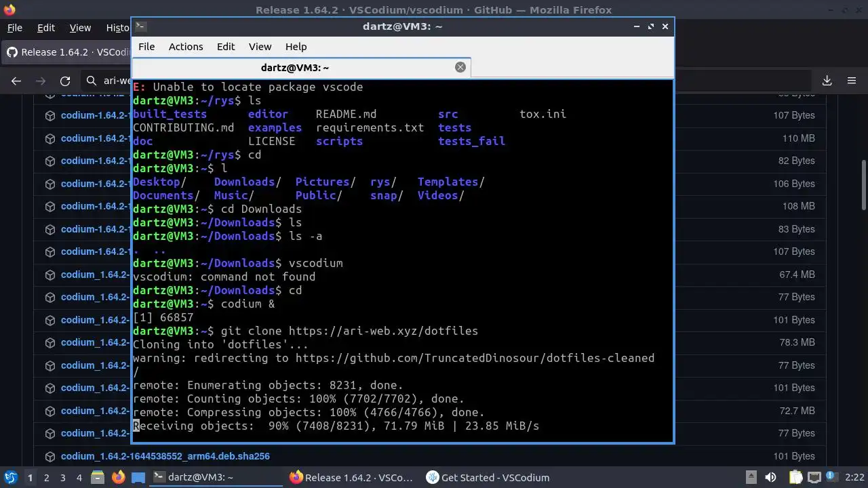Open the Firefox hamburger application menu
868x488 pixels.
click(x=852, y=81)
